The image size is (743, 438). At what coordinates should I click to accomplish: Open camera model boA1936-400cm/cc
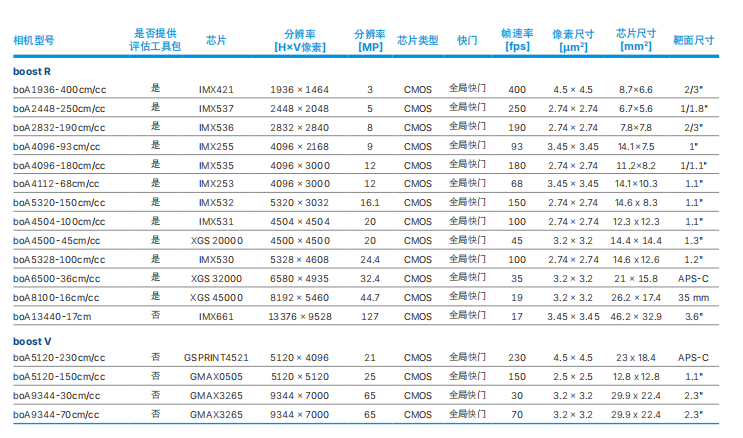(x=60, y=90)
